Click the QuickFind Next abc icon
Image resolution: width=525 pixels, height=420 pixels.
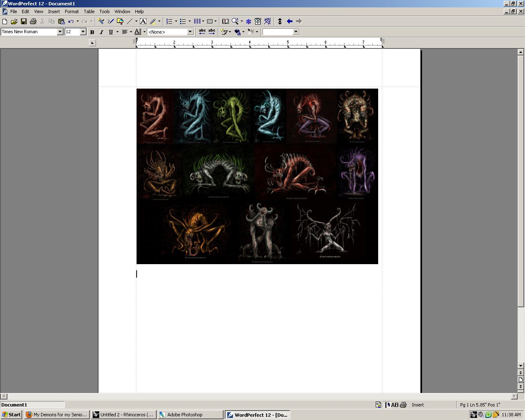212,32
